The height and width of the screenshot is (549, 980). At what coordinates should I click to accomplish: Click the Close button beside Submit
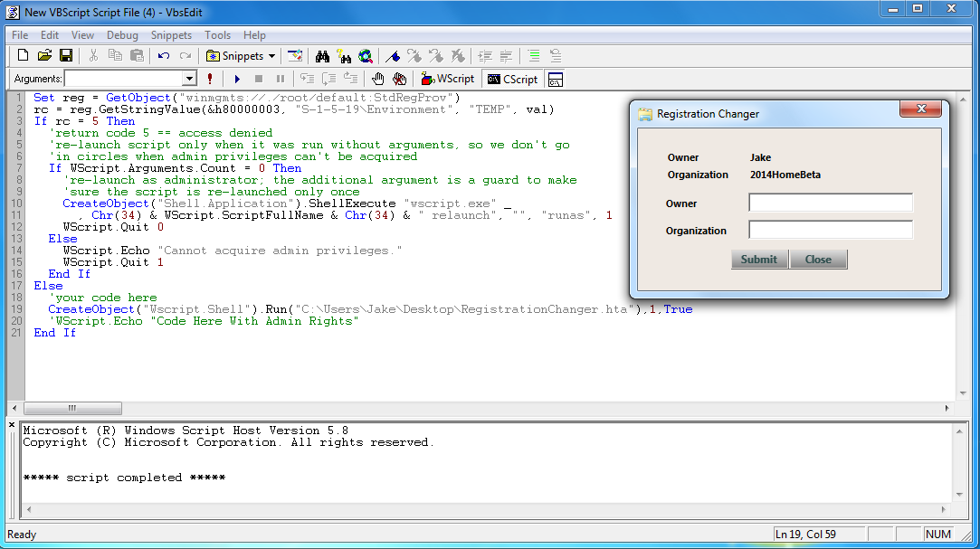818,260
